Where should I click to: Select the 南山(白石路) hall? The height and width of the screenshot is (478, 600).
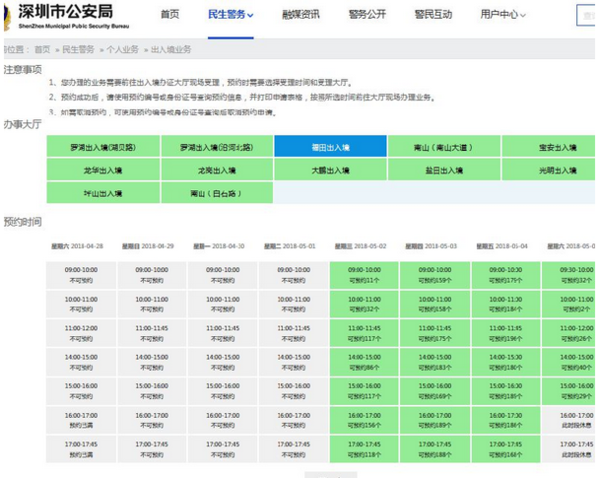(x=217, y=193)
